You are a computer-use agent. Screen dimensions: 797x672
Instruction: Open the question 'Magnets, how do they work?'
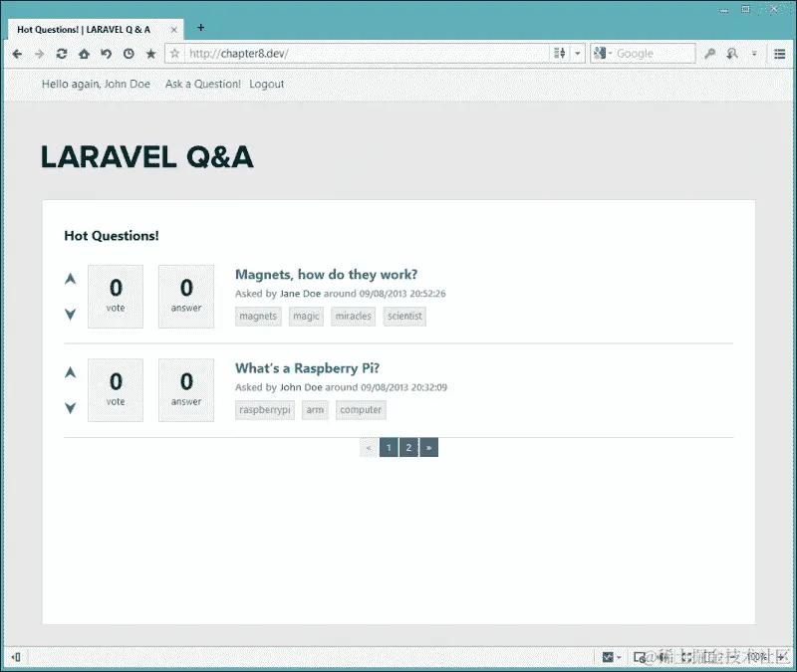(x=326, y=275)
